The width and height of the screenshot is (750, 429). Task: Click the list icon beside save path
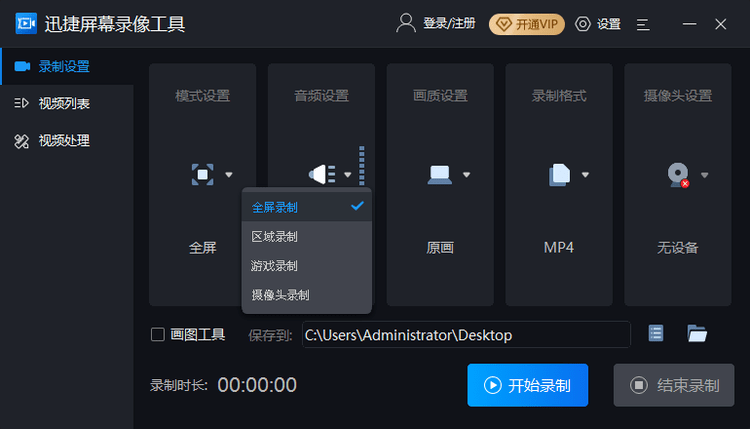[x=656, y=333]
